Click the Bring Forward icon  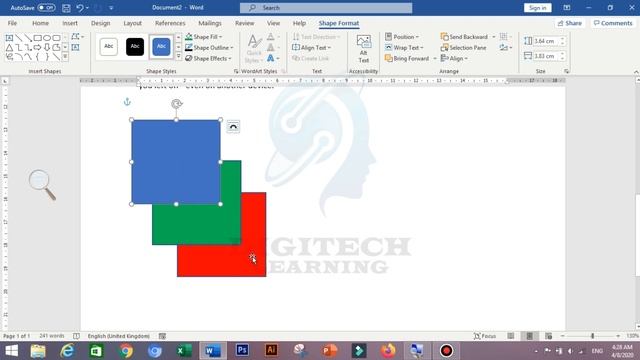click(389, 58)
